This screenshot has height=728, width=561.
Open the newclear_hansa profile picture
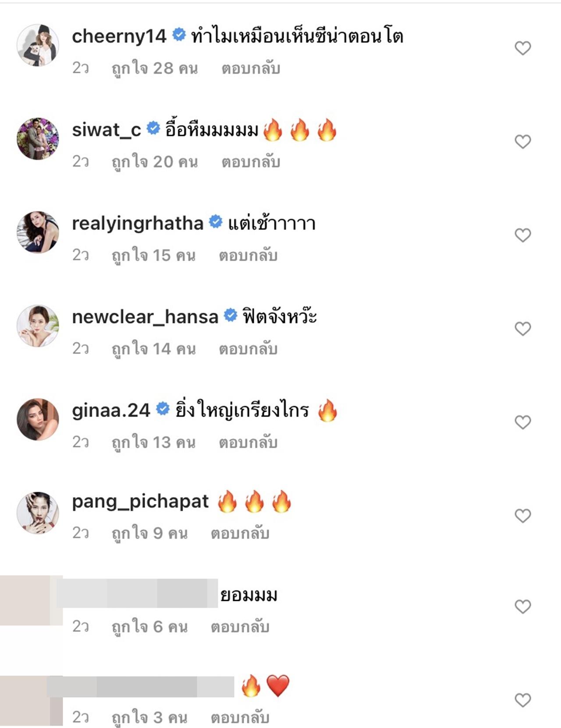(38, 326)
